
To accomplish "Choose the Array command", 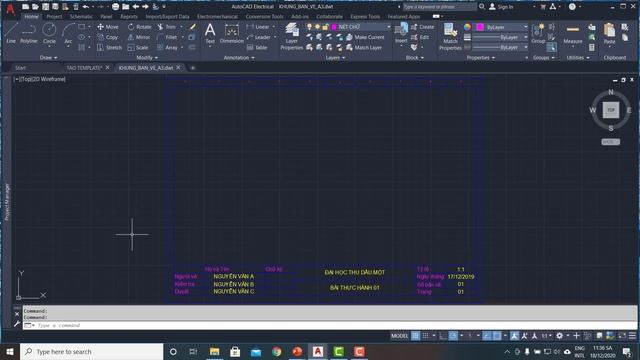I will click(167, 47).
